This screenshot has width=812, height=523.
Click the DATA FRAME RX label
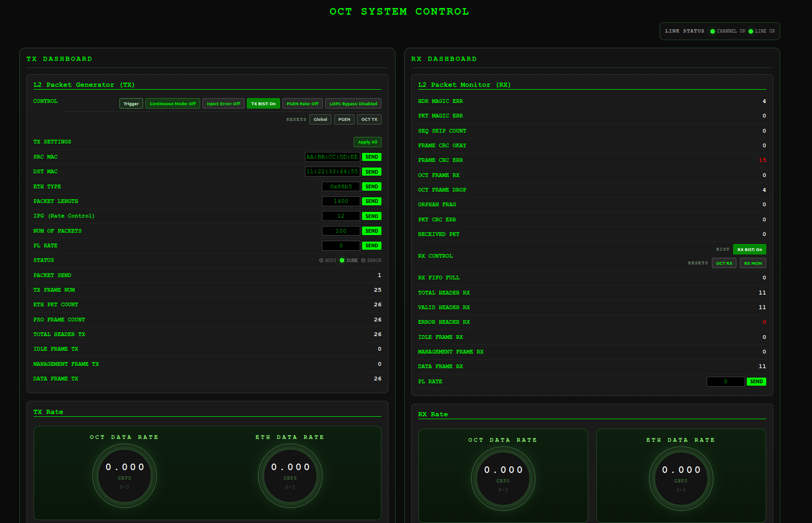tap(440, 366)
